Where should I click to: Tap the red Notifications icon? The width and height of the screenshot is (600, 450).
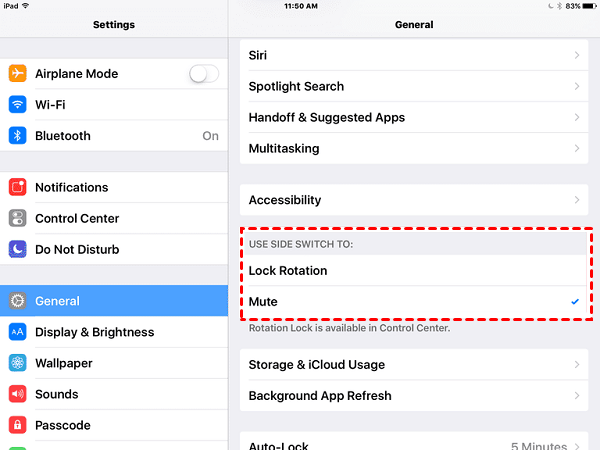(x=18, y=187)
